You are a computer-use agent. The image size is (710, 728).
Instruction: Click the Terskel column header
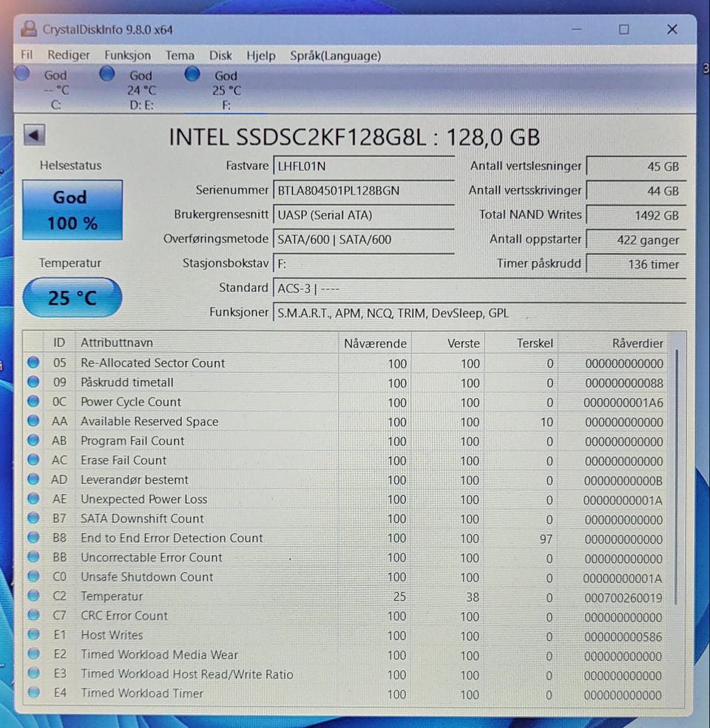pos(521,343)
